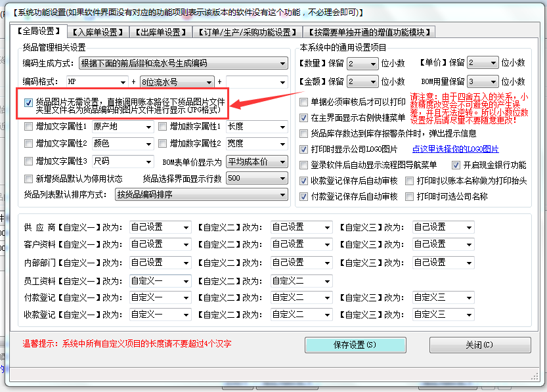Toggle 开启现金银行功能 checkbox
The height and width of the screenshot is (392, 547).
pyautogui.click(x=457, y=164)
